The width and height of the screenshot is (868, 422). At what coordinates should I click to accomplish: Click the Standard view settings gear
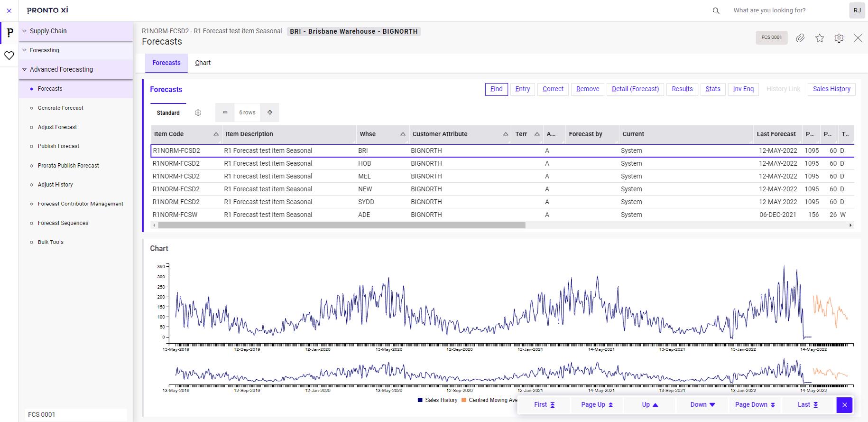pyautogui.click(x=198, y=113)
